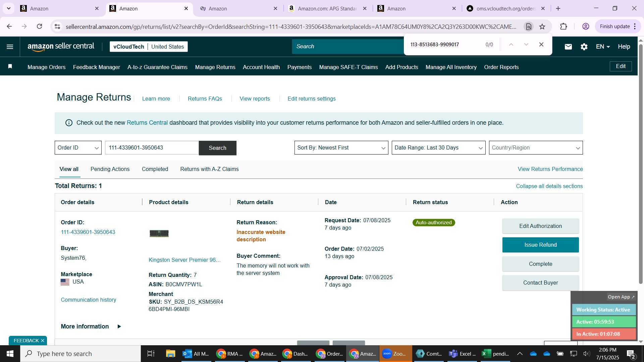Expand the More information section
644x362 pixels.
pyautogui.click(x=91, y=326)
